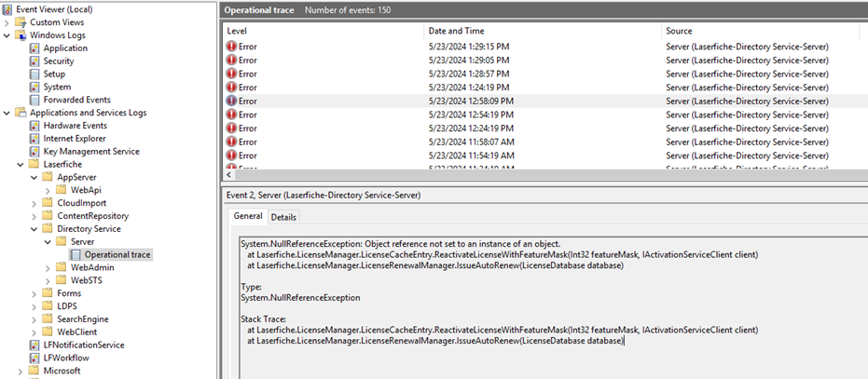
Task: Click the 'Number of events: 150' header text
Action: pos(348,10)
